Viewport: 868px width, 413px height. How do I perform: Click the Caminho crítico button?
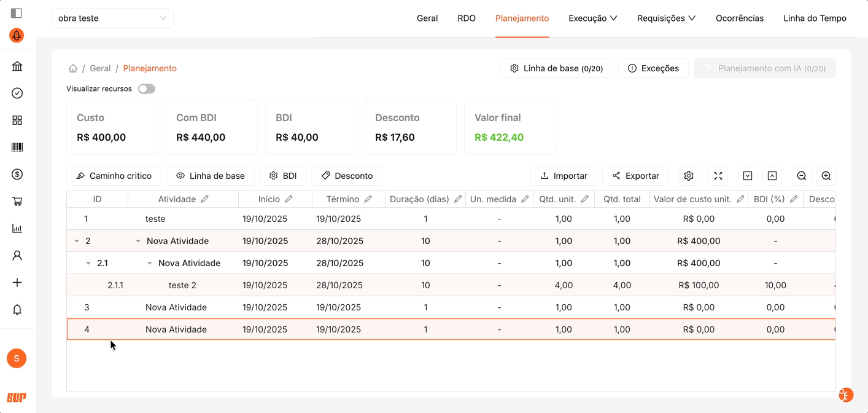pos(114,176)
